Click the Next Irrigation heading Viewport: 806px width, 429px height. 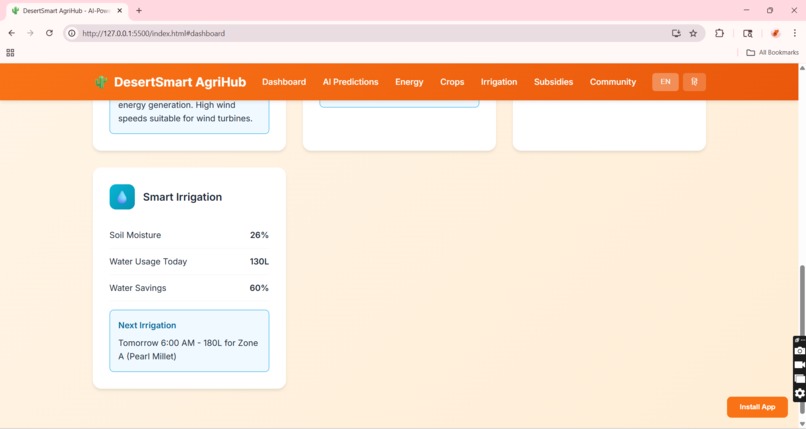tap(147, 325)
